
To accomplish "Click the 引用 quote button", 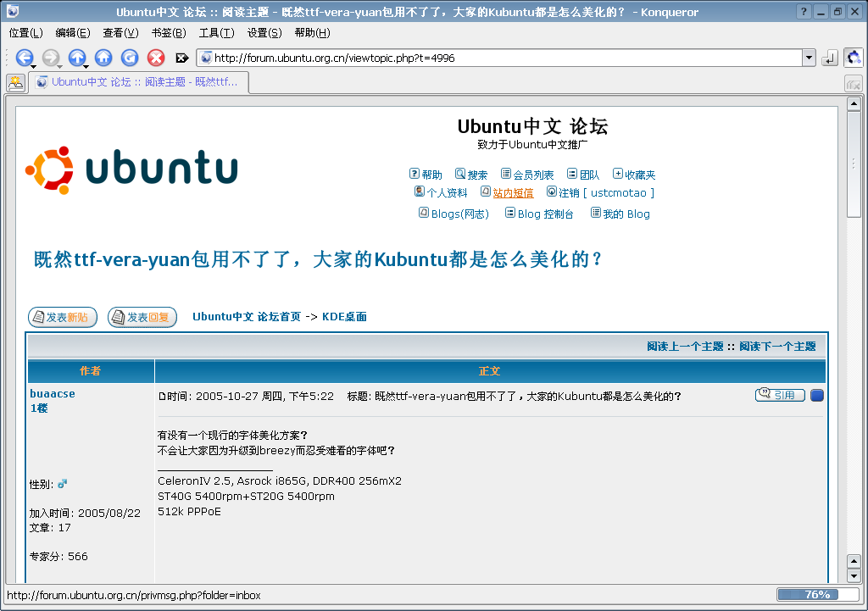I will [780, 395].
